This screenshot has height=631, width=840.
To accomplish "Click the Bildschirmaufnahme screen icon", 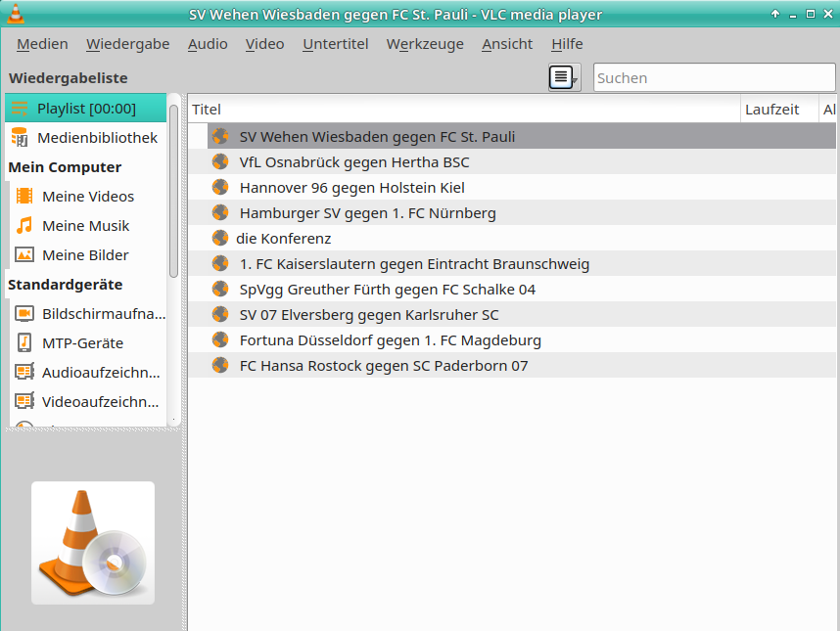I will pyautogui.click(x=24, y=314).
